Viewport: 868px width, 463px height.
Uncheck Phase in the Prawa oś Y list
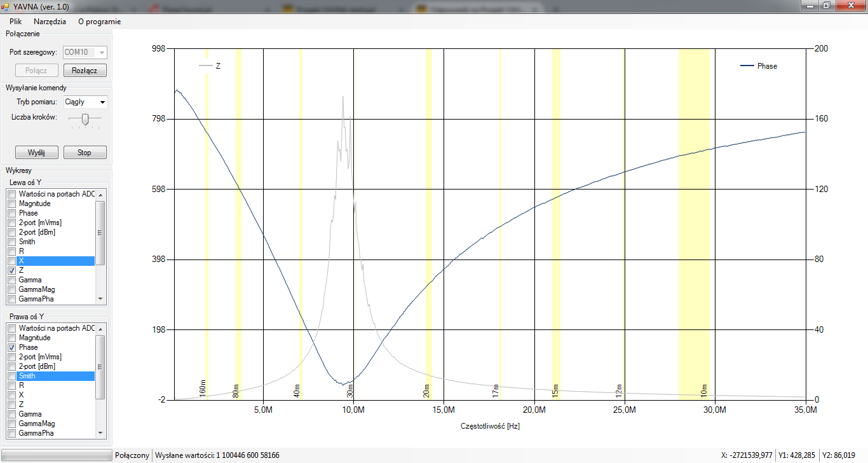point(11,347)
